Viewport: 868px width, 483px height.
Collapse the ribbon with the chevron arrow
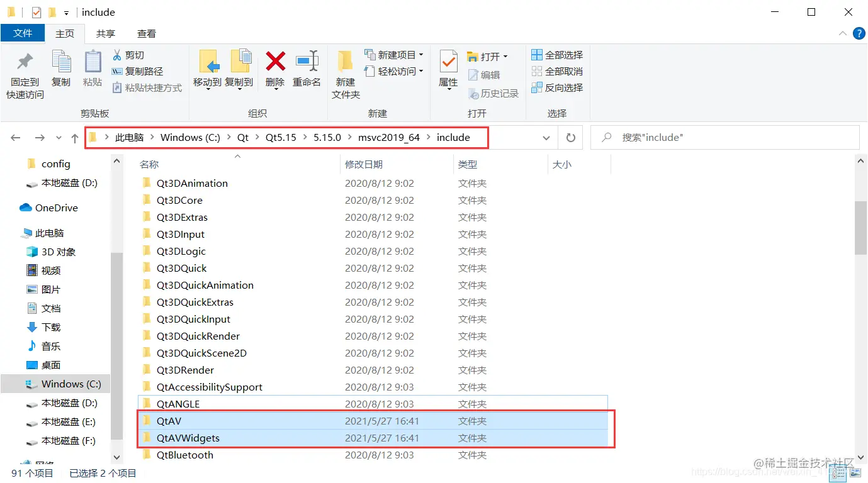pos(842,33)
